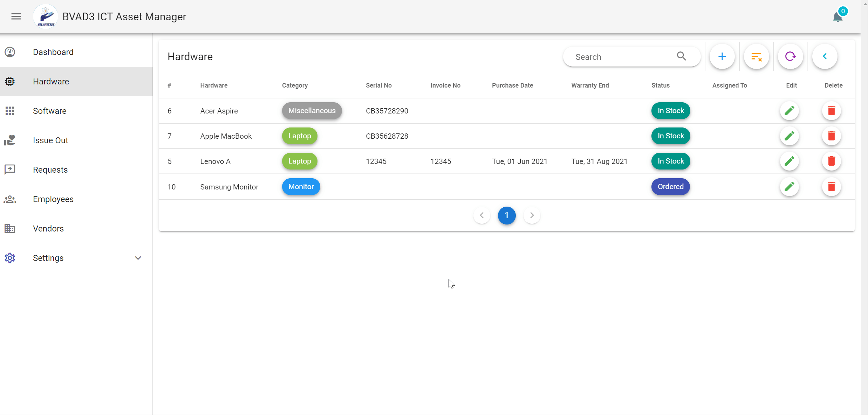Screen dimensions: 868x415
Task: Click the hamburger menu icon
Action: (16, 16)
